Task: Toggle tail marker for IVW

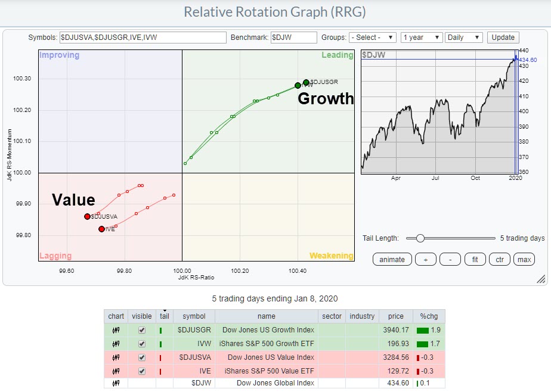Action: pyautogui.click(x=160, y=344)
